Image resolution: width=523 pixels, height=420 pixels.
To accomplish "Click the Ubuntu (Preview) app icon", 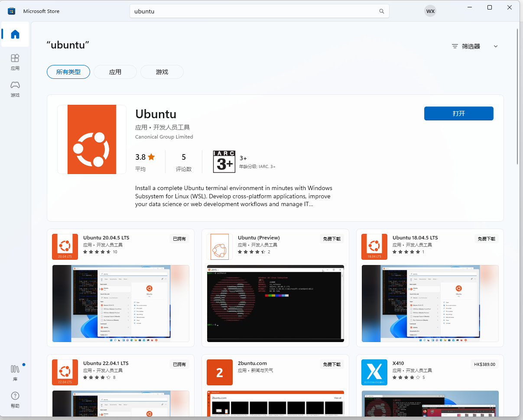I will [220, 247].
